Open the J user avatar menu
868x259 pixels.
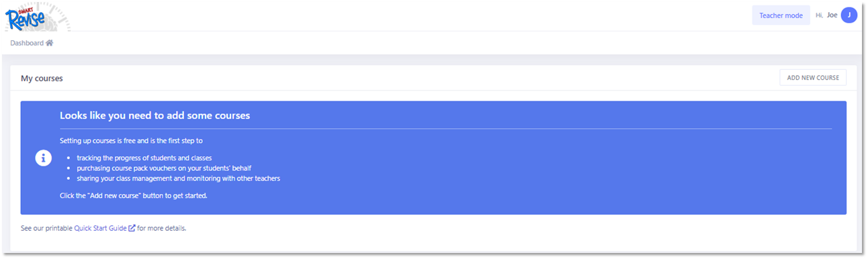pyautogui.click(x=849, y=15)
